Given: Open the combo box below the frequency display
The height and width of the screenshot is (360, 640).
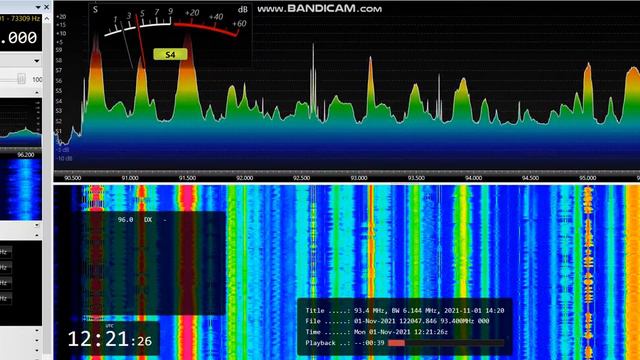Looking at the screenshot, I should 37,61.
